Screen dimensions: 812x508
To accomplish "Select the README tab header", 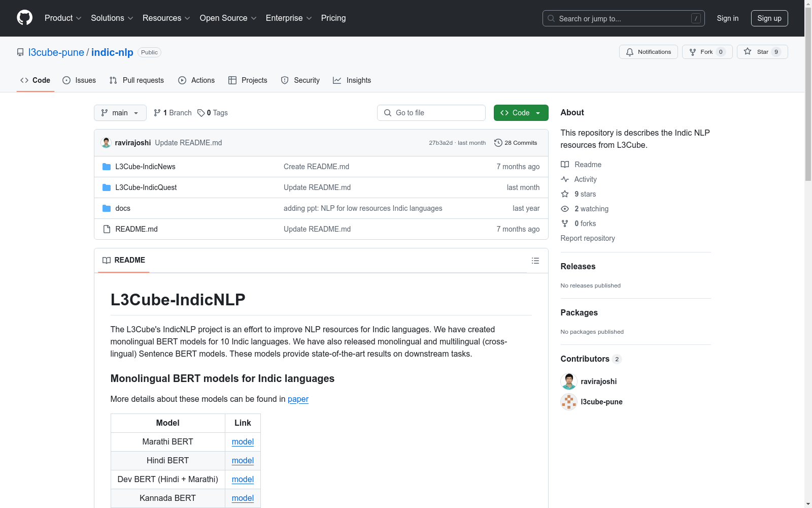I will (124, 260).
